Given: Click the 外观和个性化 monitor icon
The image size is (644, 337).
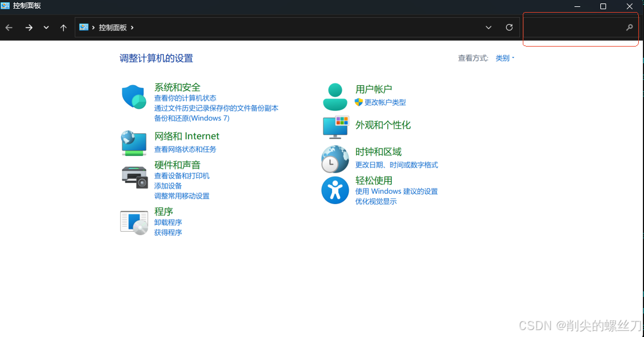Looking at the screenshot, I should pyautogui.click(x=336, y=127).
